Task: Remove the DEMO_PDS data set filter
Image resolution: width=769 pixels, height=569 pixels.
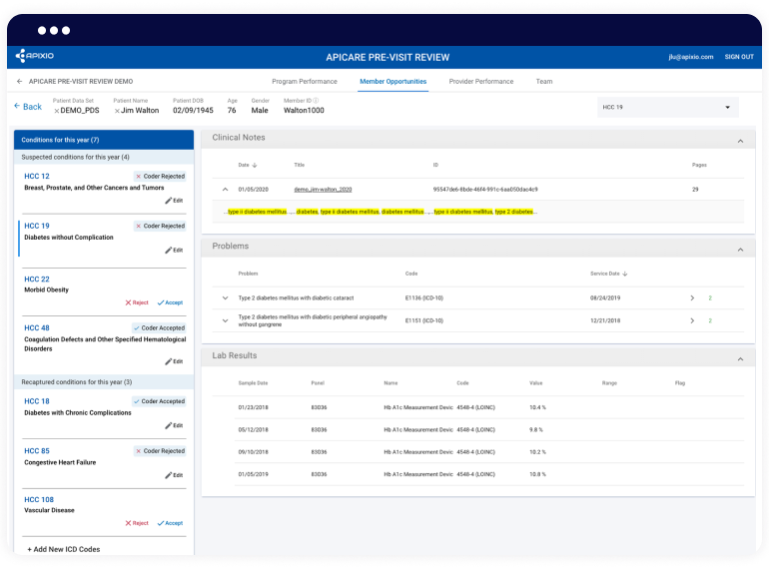Action: pos(56,111)
